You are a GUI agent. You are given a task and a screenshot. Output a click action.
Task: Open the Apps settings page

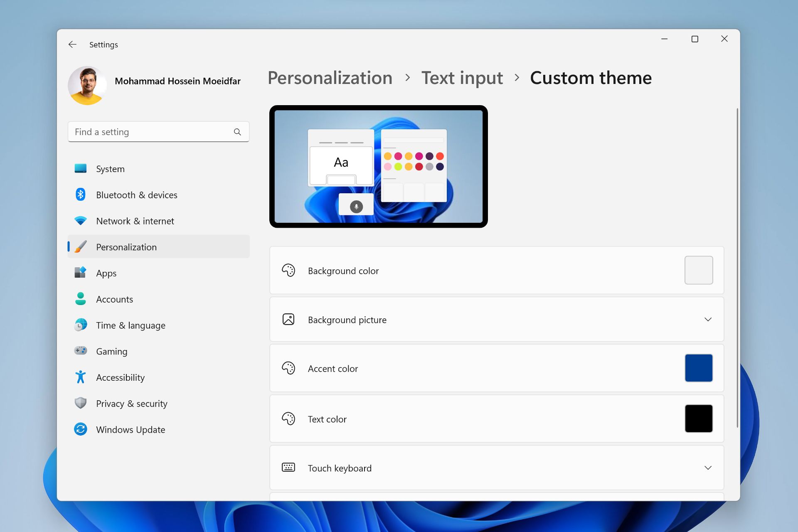[x=158, y=273]
